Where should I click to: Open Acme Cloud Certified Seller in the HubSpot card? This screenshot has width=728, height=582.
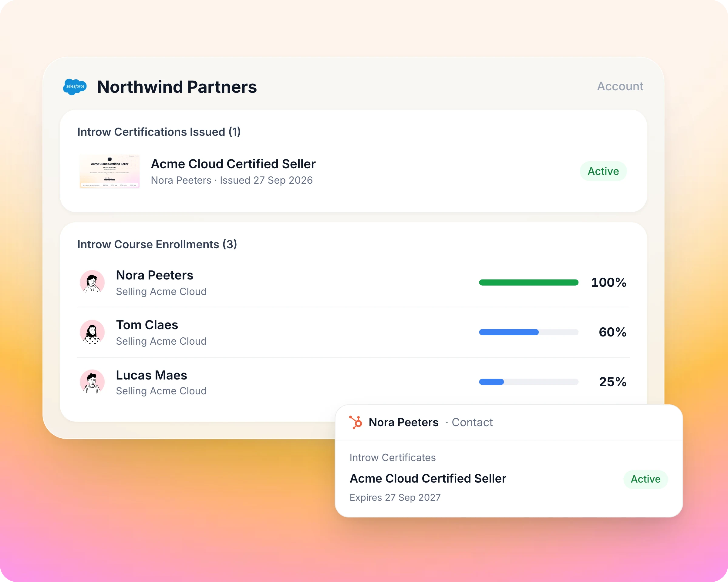click(x=428, y=478)
